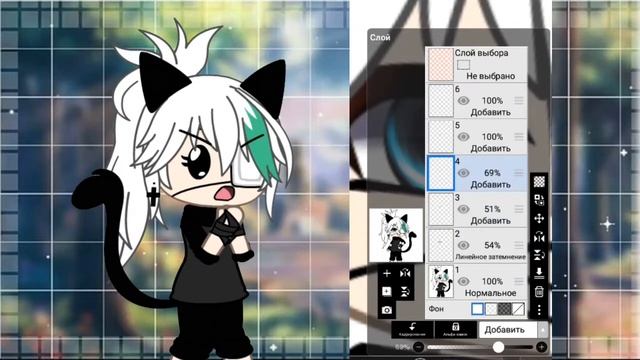Click the add-layer square plus icon
640x360 pixels.
[387, 291]
